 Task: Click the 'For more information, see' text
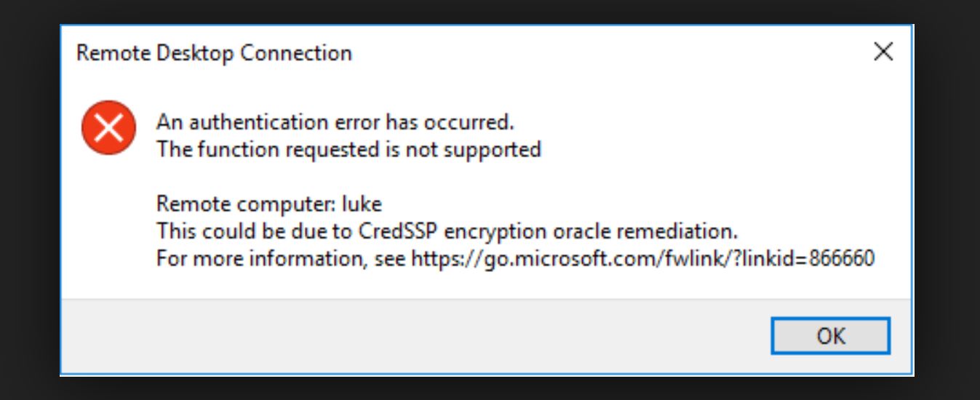[x=282, y=258]
